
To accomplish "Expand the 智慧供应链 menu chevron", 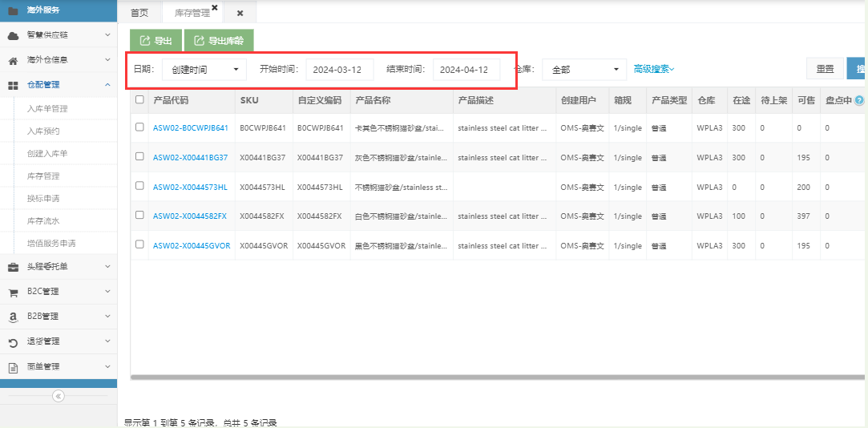I will (107, 35).
